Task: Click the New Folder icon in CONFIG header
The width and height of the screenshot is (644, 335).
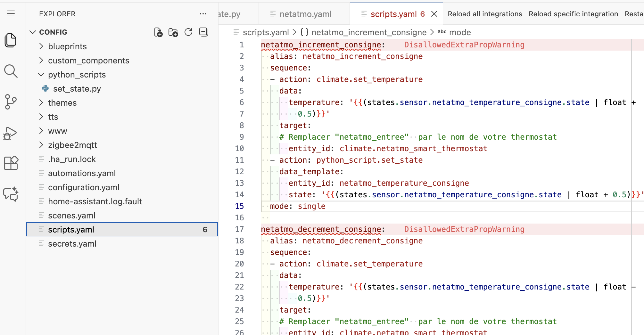Action: click(x=173, y=32)
